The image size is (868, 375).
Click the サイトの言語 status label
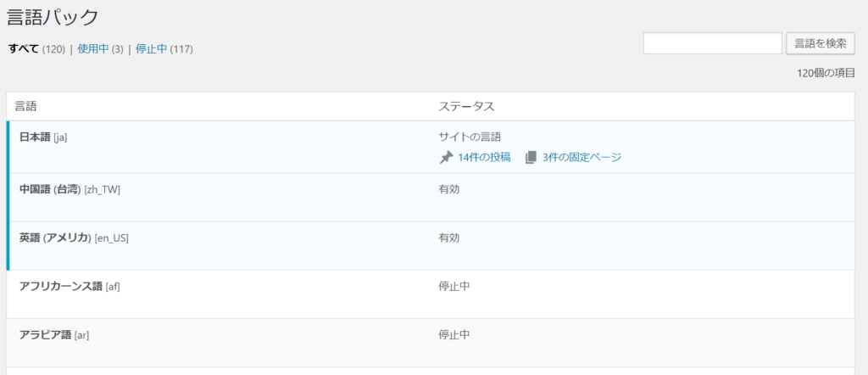470,137
